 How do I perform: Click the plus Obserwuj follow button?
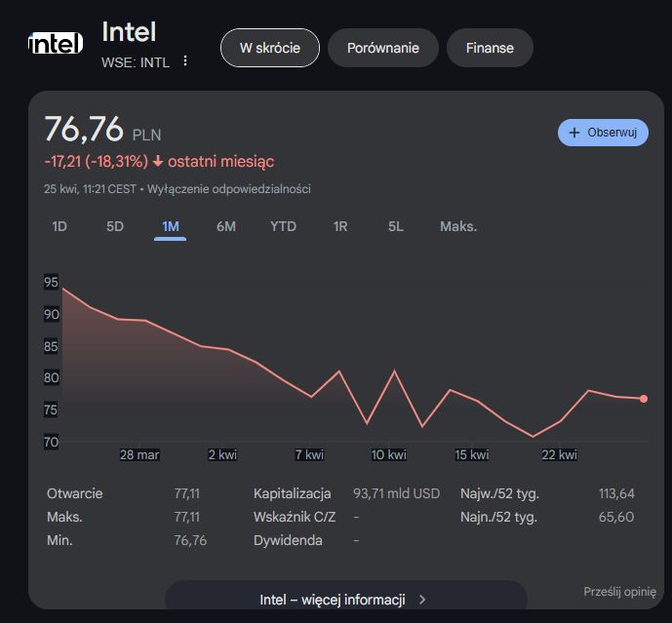coord(603,133)
